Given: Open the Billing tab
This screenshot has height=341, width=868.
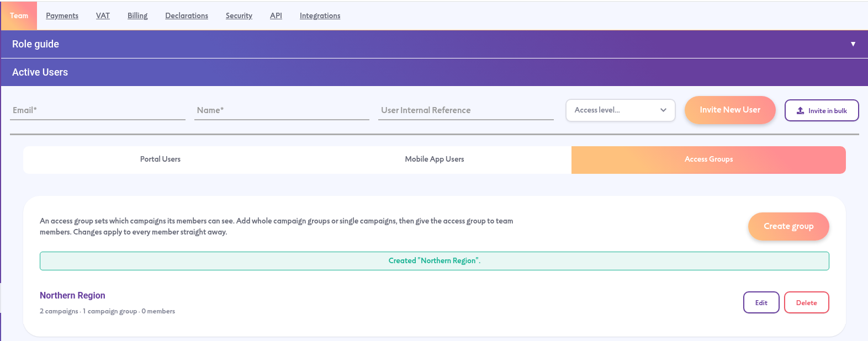Looking at the screenshot, I should coord(137,15).
